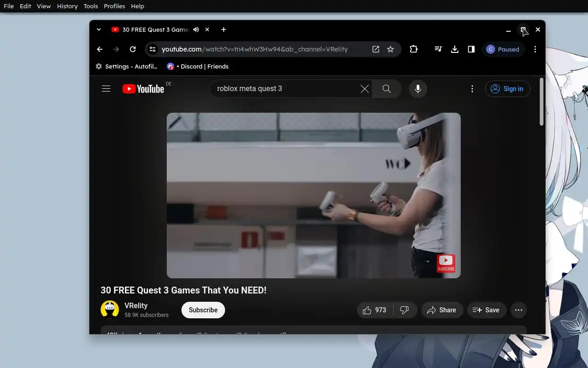Toggle the browser side panel
The width and height of the screenshot is (588, 368).
pos(471,49)
